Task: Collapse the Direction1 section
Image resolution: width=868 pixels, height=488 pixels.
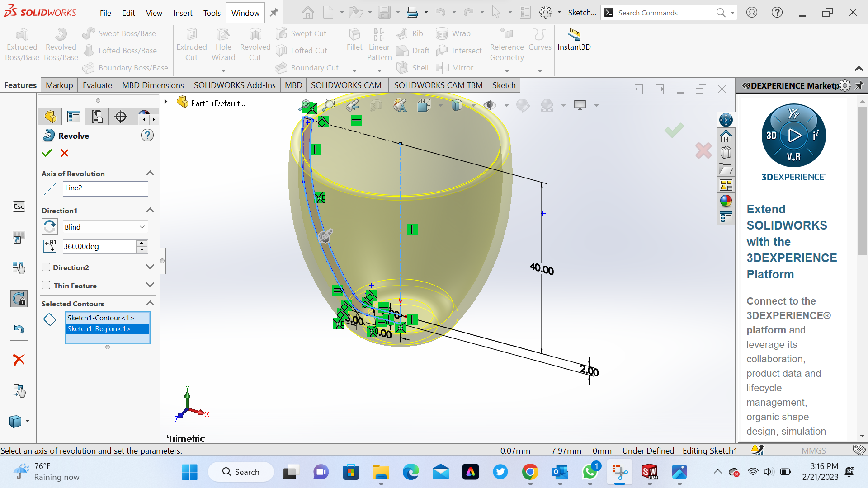Action: click(150, 211)
